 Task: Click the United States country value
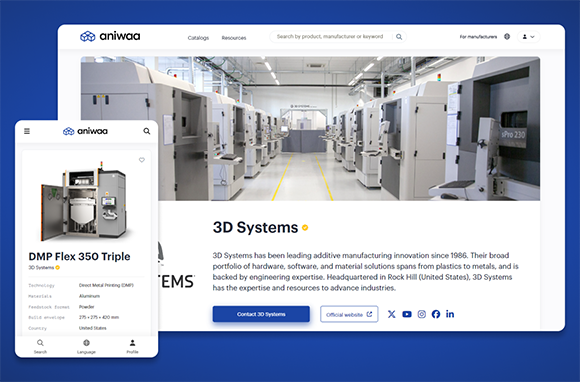pyautogui.click(x=92, y=328)
